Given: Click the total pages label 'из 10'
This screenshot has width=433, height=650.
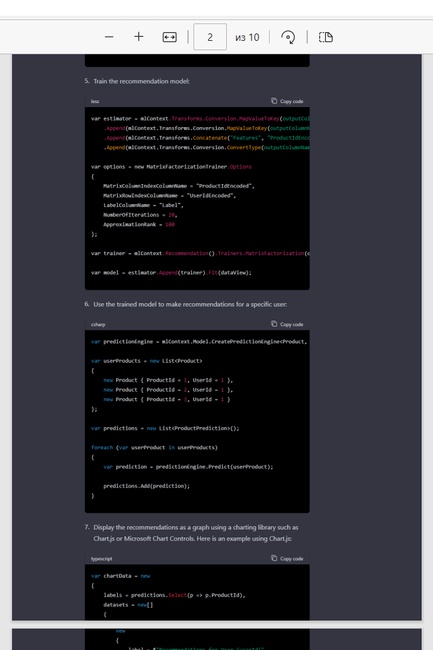Looking at the screenshot, I should [x=247, y=37].
